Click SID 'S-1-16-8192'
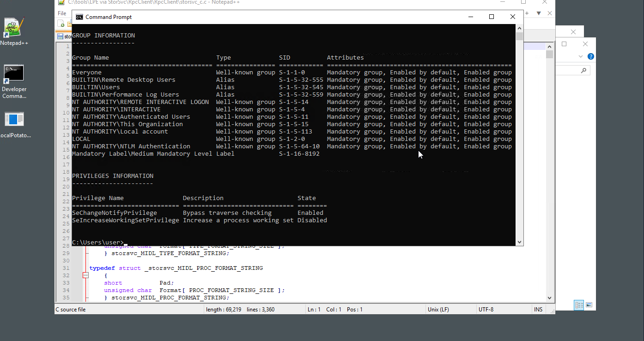Image resolution: width=644 pixels, height=341 pixels. click(x=299, y=154)
